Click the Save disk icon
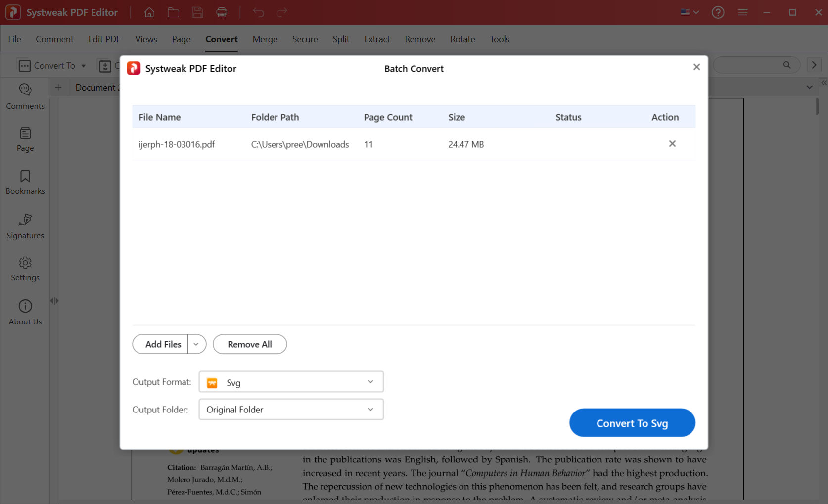Image resolution: width=828 pixels, height=504 pixels. [197, 12]
